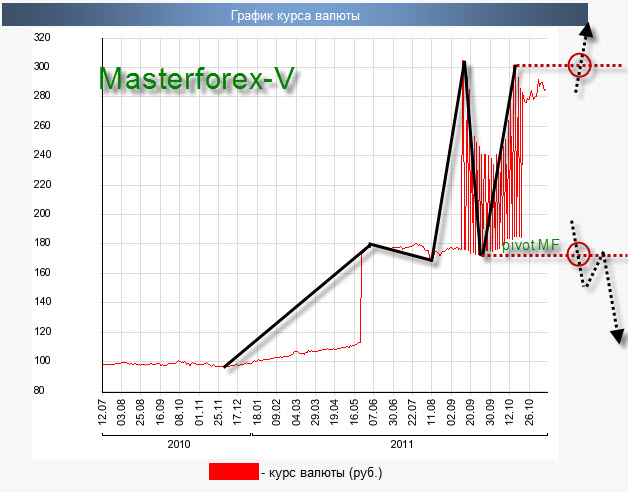Select the y-axis value 120

[x=42, y=331]
